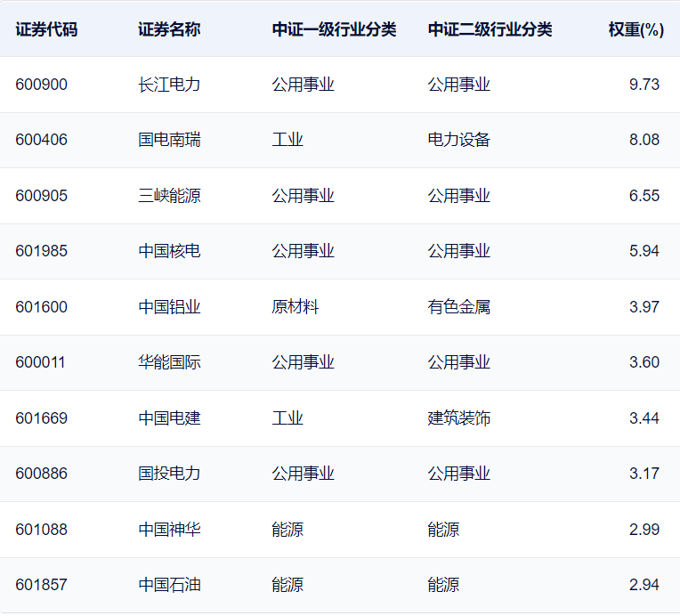Screen dimensions: 680x616
Task: Click second-level 公用事业 in 三峡能源 row
Action: 459,196
